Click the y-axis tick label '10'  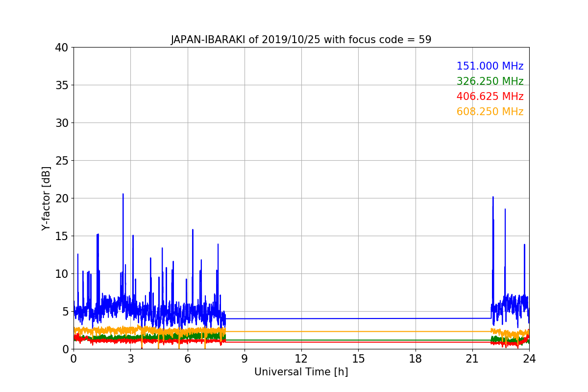tap(61, 274)
